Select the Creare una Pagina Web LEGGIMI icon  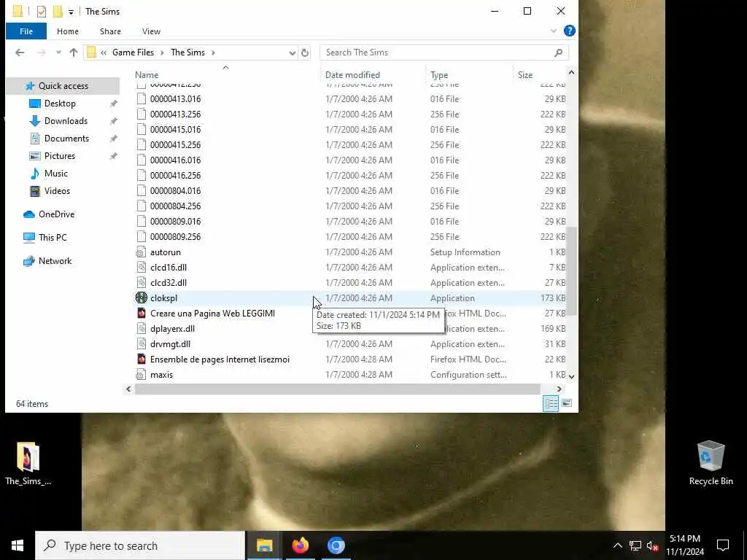(x=141, y=314)
